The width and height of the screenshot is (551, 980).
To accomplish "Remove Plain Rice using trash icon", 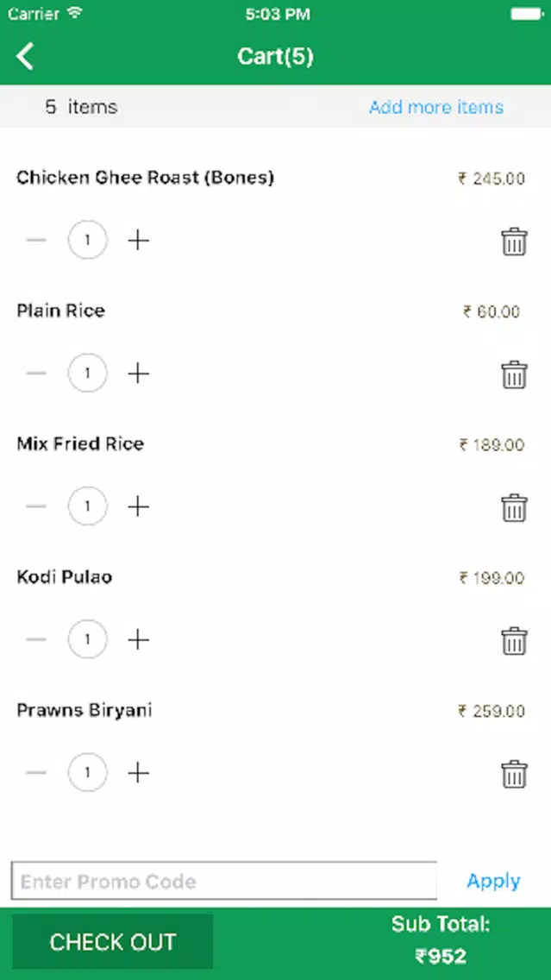I will [514, 375].
